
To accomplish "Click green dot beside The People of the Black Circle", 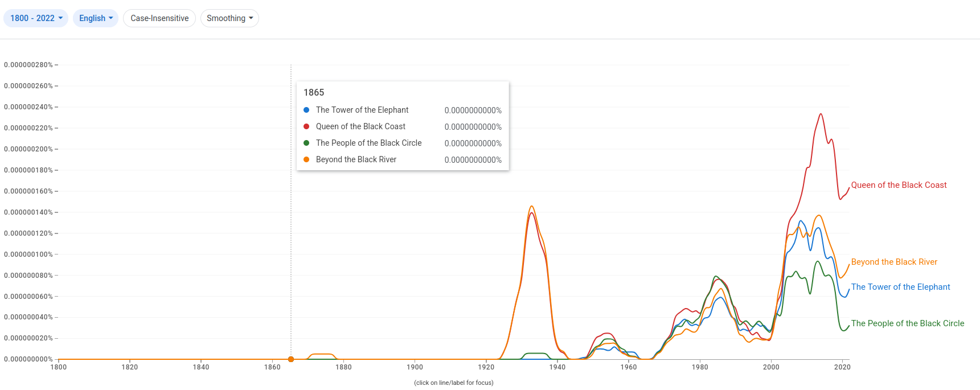I will [x=306, y=143].
